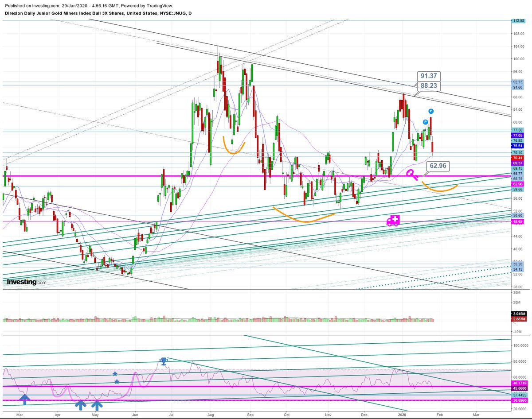The image size is (532, 419).
Task: Select the 37.4425 RSI level label
Action: [519, 395]
